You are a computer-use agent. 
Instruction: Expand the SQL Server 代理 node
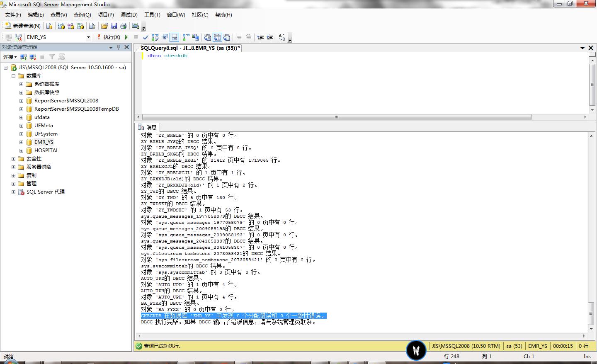(x=13, y=192)
